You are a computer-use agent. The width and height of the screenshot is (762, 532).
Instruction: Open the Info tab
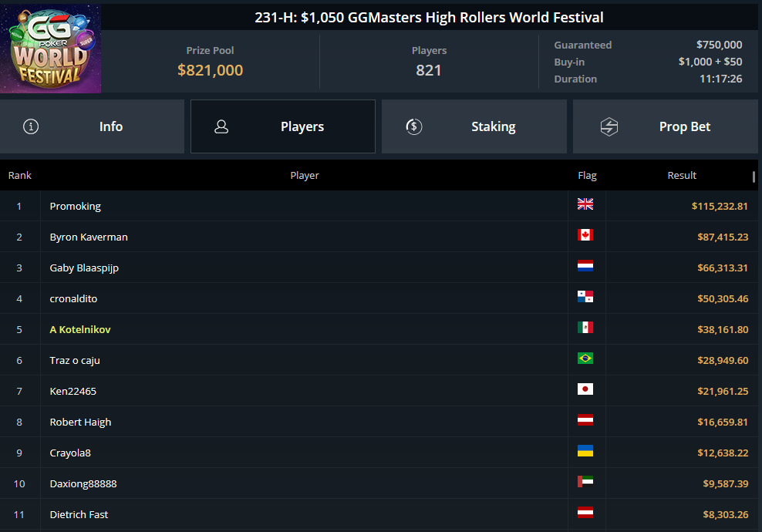click(92, 126)
